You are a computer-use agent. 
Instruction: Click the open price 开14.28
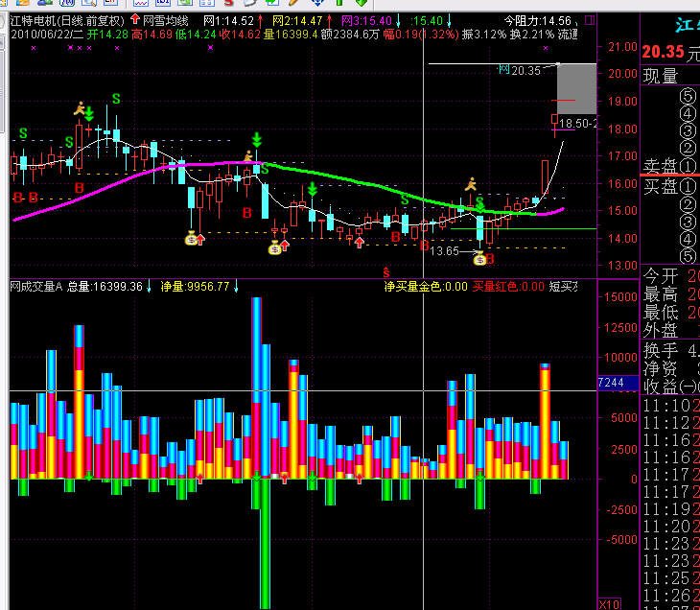click(107, 35)
